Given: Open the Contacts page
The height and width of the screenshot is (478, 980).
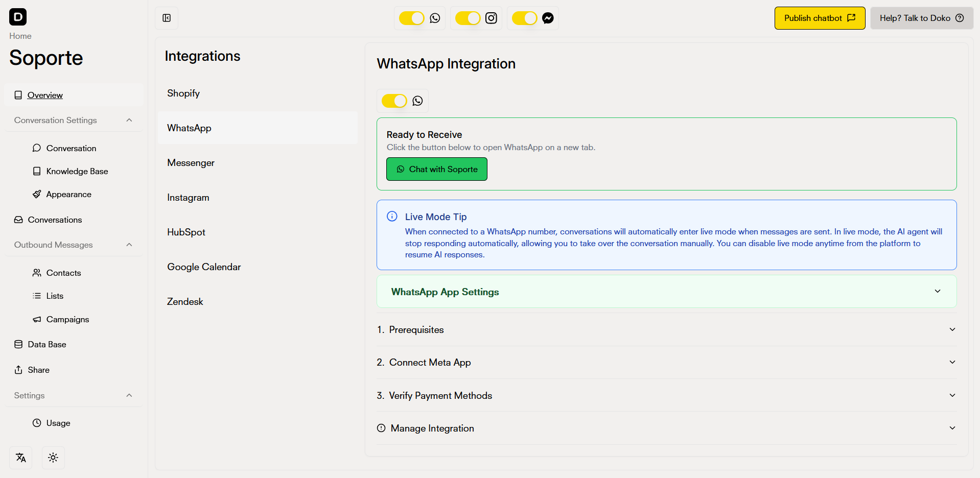Looking at the screenshot, I should pos(64,273).
